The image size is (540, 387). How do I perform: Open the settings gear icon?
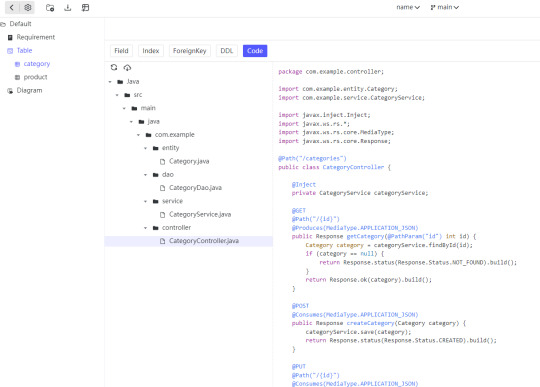pyautogui.click(x=28, y=8)
